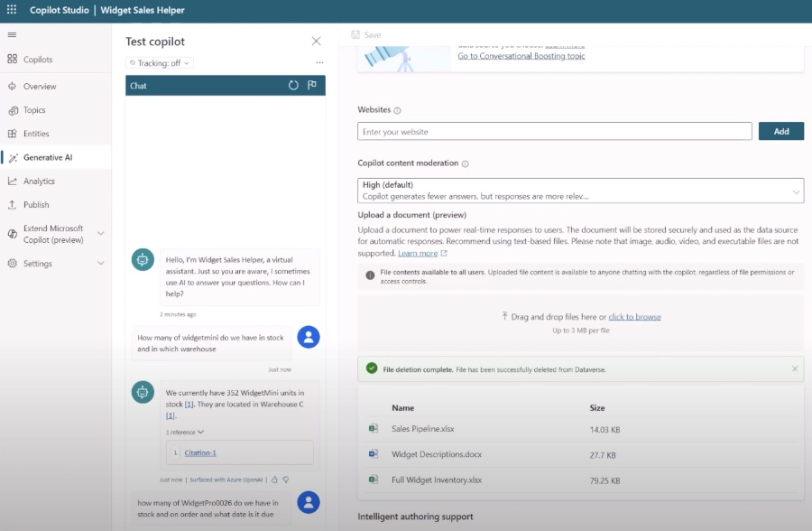This screenshot has width=812, height=531.
Task: Click the Topics sidebar icon
Action: [x=13, y=110]
